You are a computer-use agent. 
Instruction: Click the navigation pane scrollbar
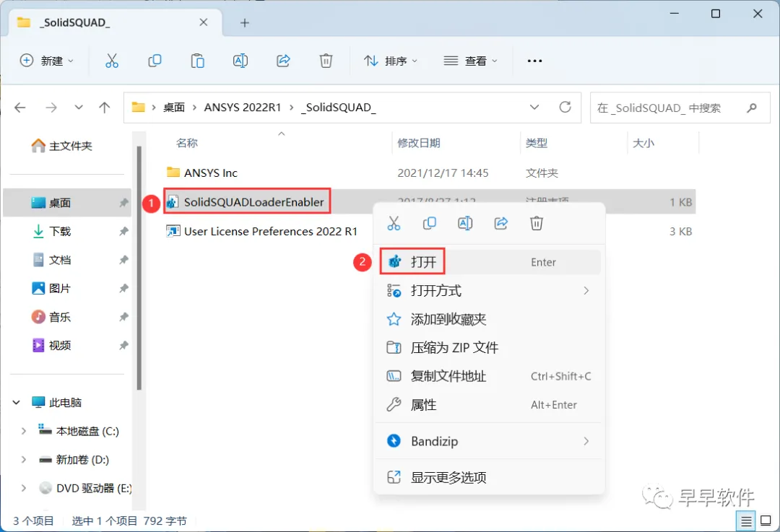click(139, 269)
